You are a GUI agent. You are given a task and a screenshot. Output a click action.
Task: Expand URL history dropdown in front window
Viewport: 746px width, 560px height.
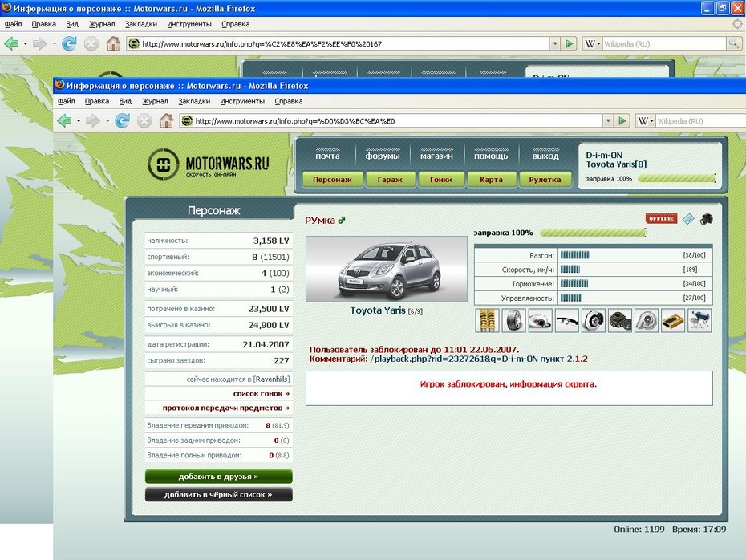(608, 121)
